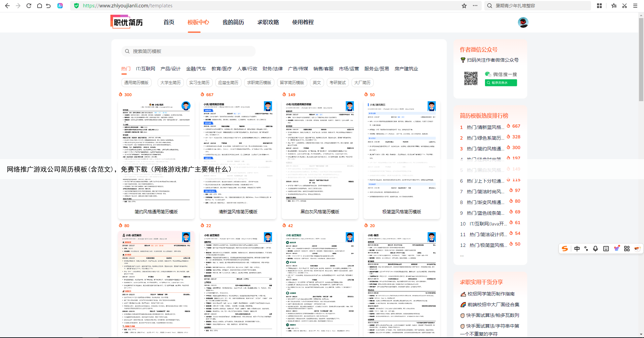Screen dimensions: 644x338
Task: Toggle the IME punctuation mode button
Action: point(586,249)
